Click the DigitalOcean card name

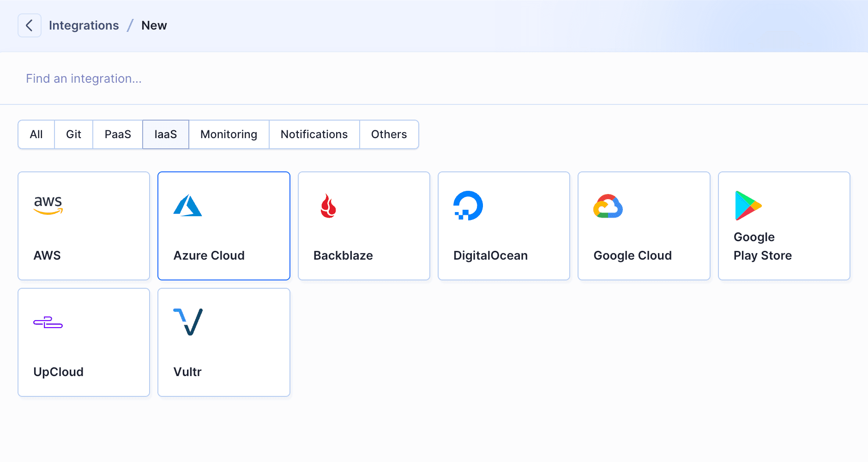click(490, 255)
